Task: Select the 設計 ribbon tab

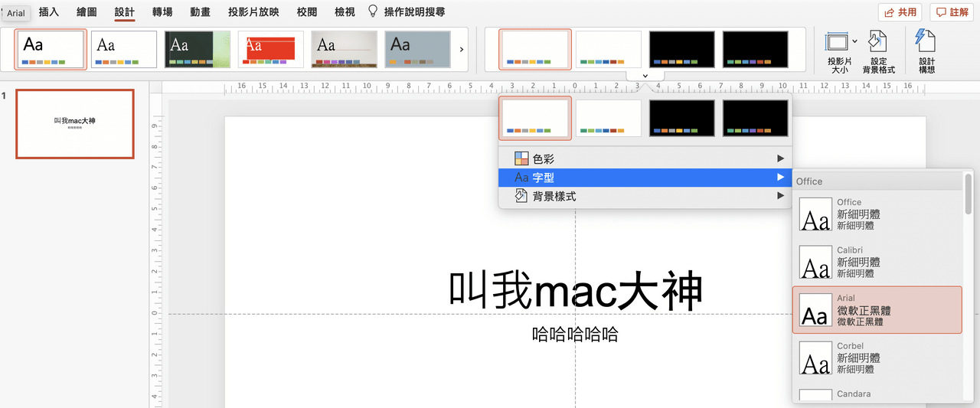Action: pyautogui.click(x=124, y=12)
